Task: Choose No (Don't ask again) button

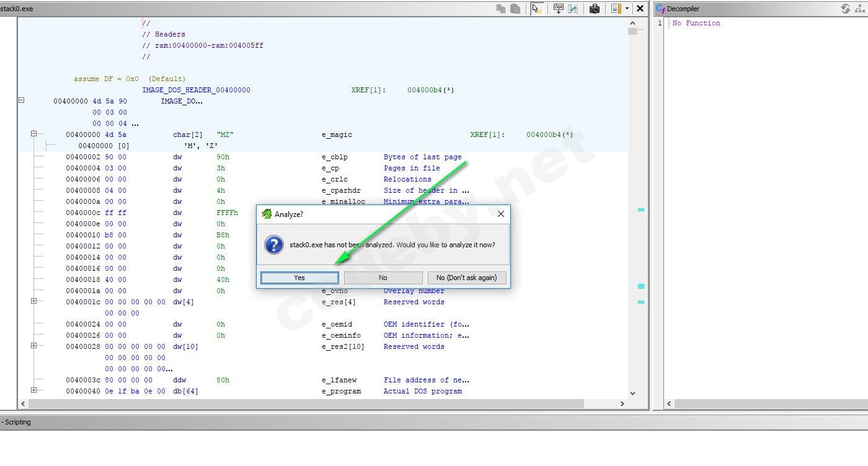Action: [466, 278]
